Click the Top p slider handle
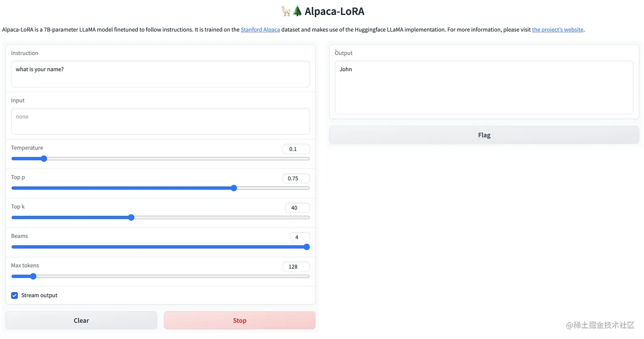Image resolution: width=644 pixels, height=339 pixels. pos(233,188)
